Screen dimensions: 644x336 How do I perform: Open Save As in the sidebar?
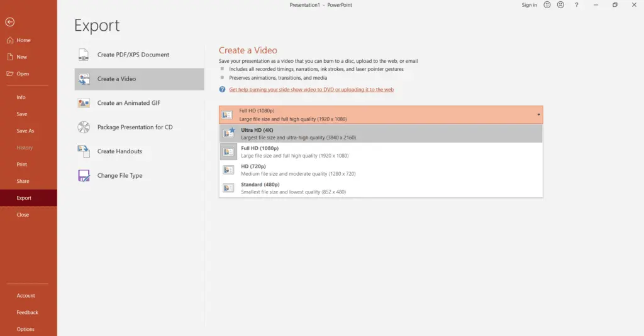[25, 131]
